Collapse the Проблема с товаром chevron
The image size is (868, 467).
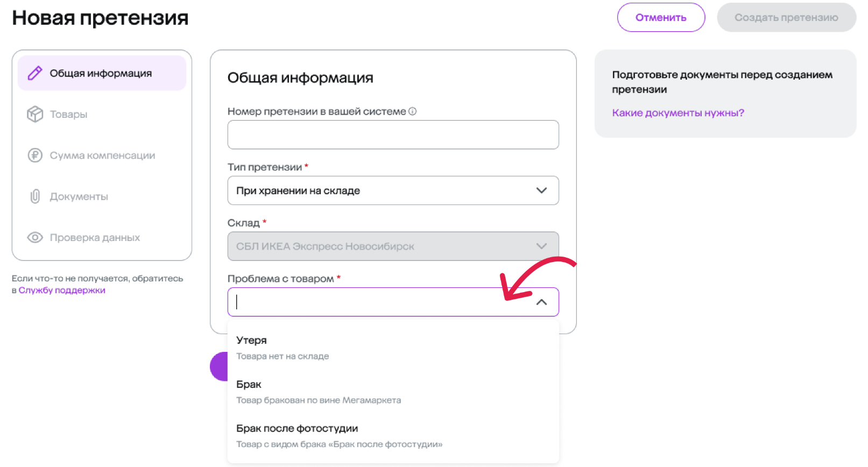[541, 302]
